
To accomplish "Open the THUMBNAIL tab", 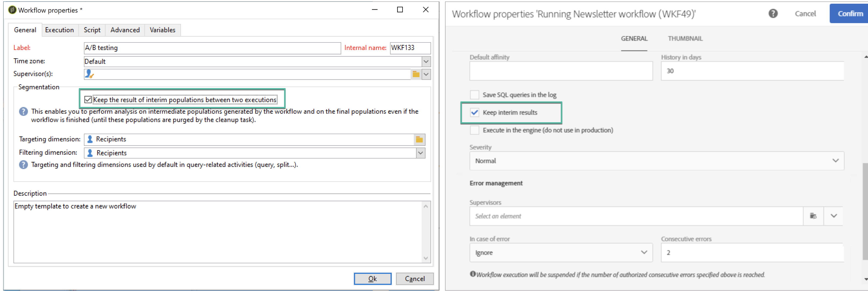I will coord(685,39).
